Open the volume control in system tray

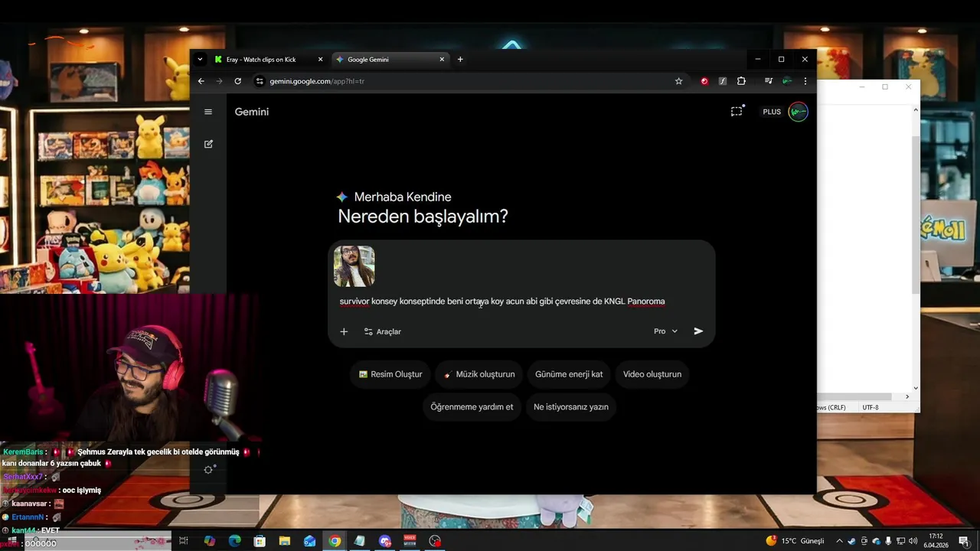point(913,541)
